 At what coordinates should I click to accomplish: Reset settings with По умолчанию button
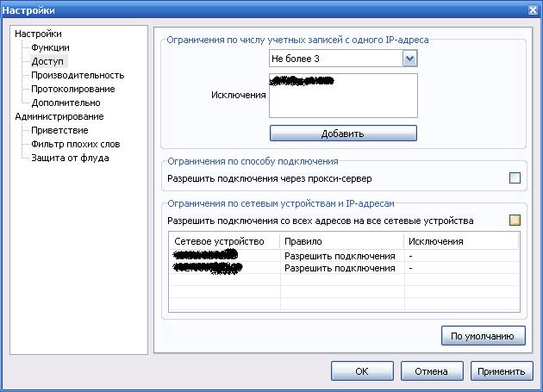coord(483,335)
